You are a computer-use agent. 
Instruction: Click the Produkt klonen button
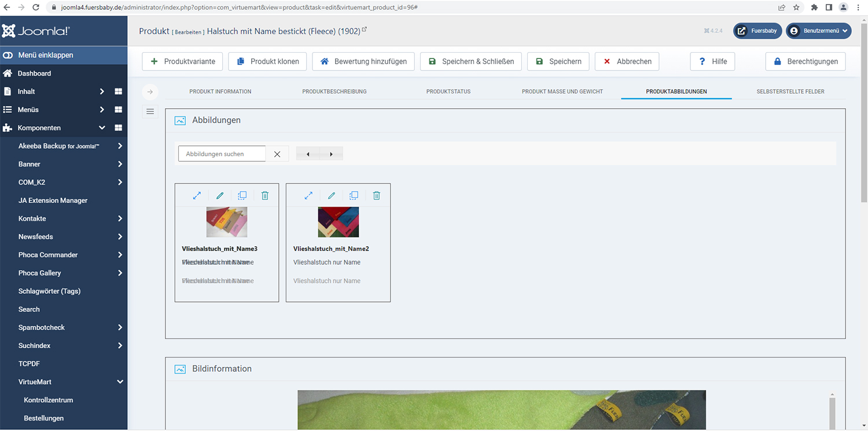click(x=267, y=61)
